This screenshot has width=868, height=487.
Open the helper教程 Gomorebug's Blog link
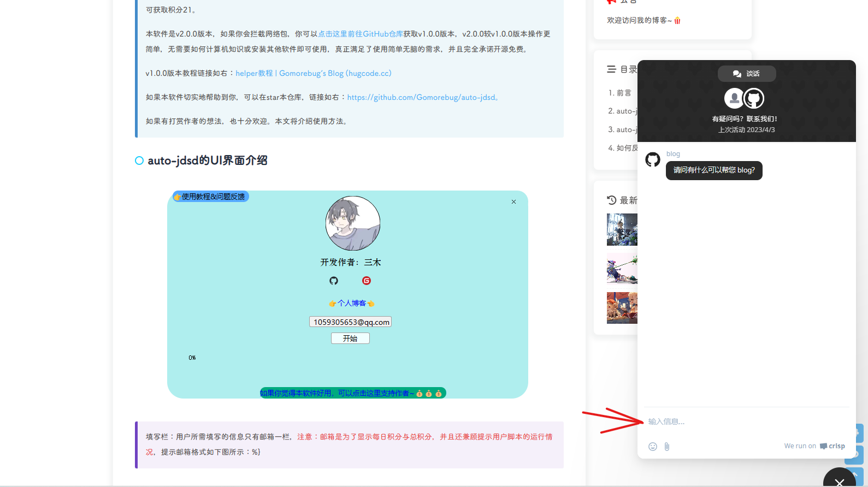point(313,73)
